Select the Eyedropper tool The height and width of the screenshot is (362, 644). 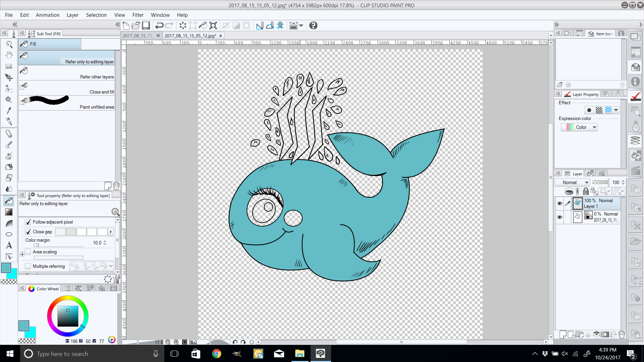(9, 111)
